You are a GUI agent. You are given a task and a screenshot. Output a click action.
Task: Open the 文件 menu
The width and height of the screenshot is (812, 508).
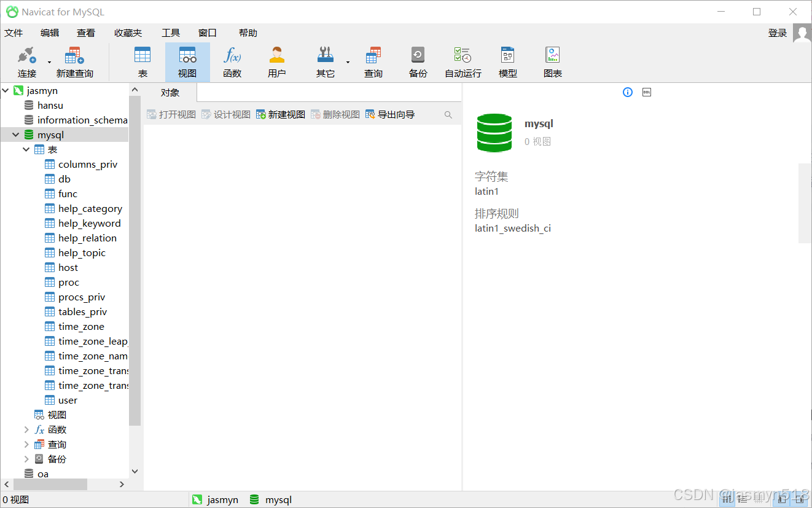point(14,33)
